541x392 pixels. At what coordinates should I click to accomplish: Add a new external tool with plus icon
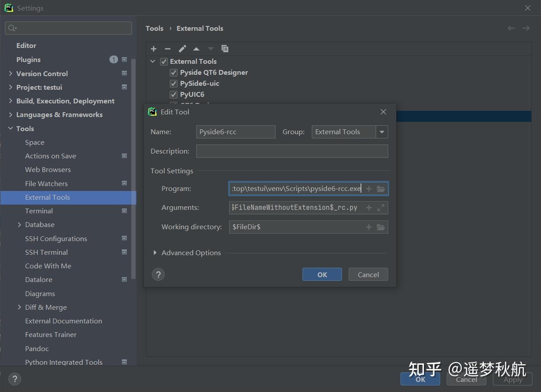(x=153, y=49)
